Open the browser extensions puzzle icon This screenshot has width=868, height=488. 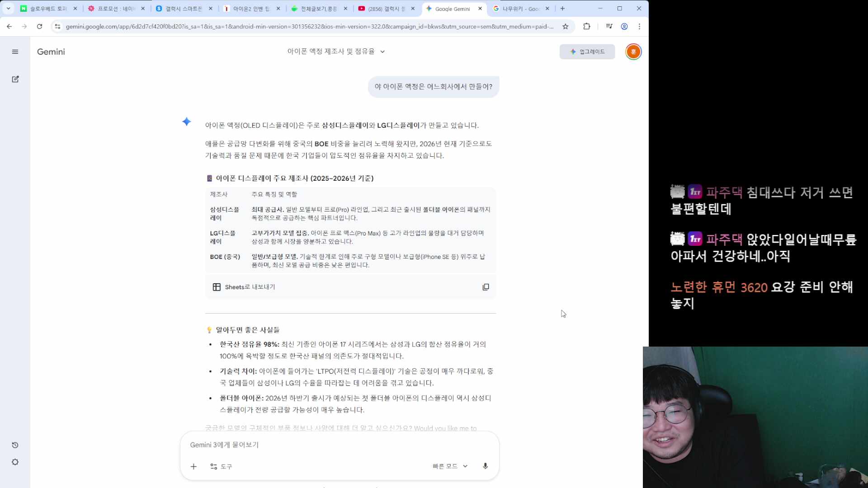pos(586,27)
